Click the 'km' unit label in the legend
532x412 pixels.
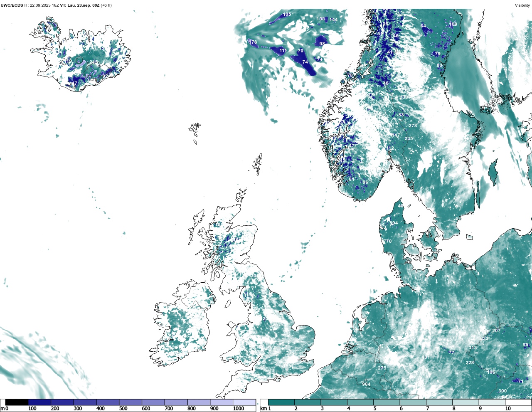[263, 409]
